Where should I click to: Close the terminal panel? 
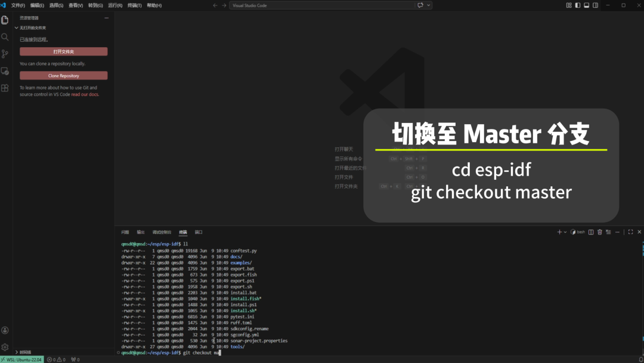point(639,232)
